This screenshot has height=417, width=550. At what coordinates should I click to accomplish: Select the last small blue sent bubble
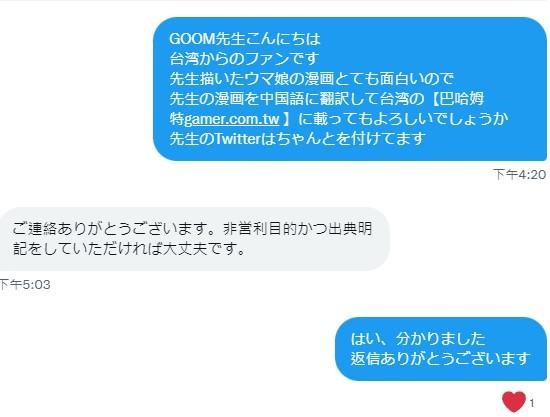(441, 349)
